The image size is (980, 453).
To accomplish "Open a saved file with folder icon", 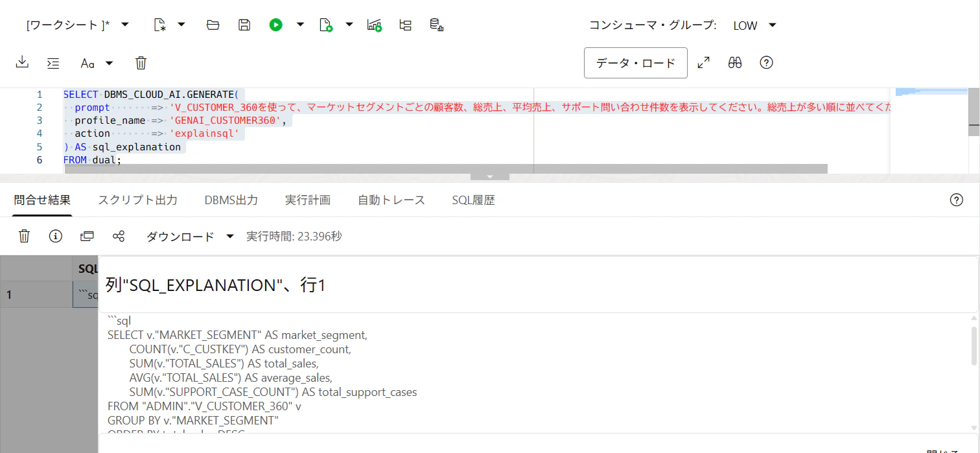I will click(x=213, y=25).
